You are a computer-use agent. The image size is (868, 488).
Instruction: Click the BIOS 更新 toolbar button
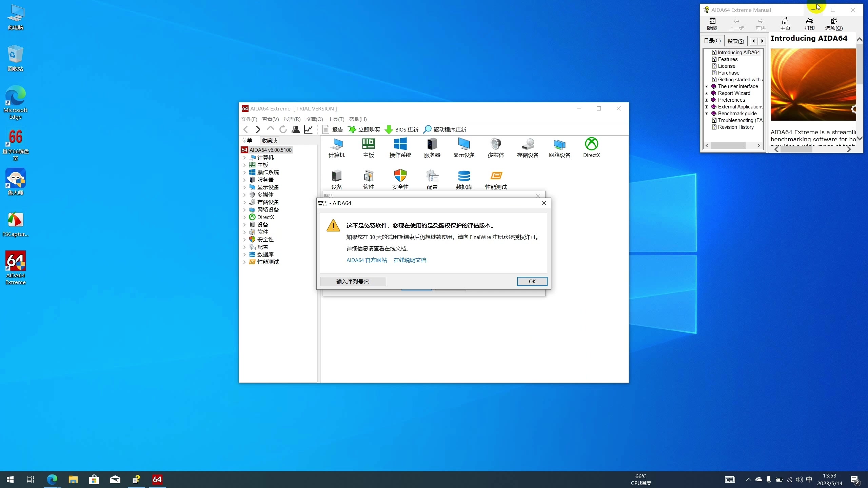402,129
